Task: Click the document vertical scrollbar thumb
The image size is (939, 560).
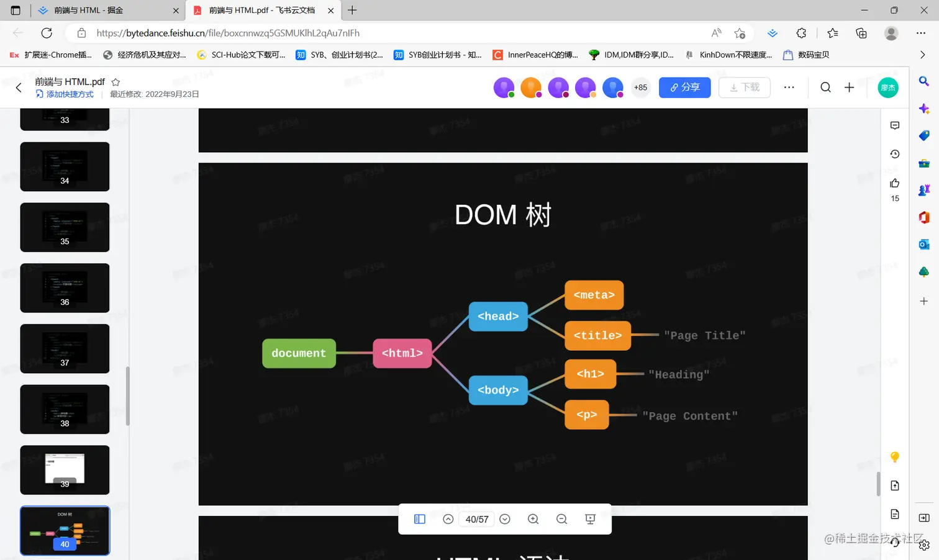Action: (x=878, y=484)
